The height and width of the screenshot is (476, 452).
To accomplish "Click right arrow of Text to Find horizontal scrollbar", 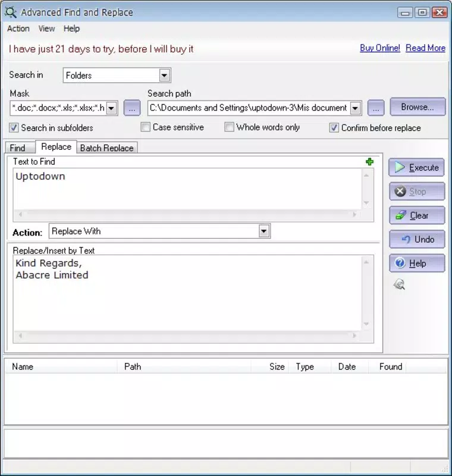I will click(354, 214).
